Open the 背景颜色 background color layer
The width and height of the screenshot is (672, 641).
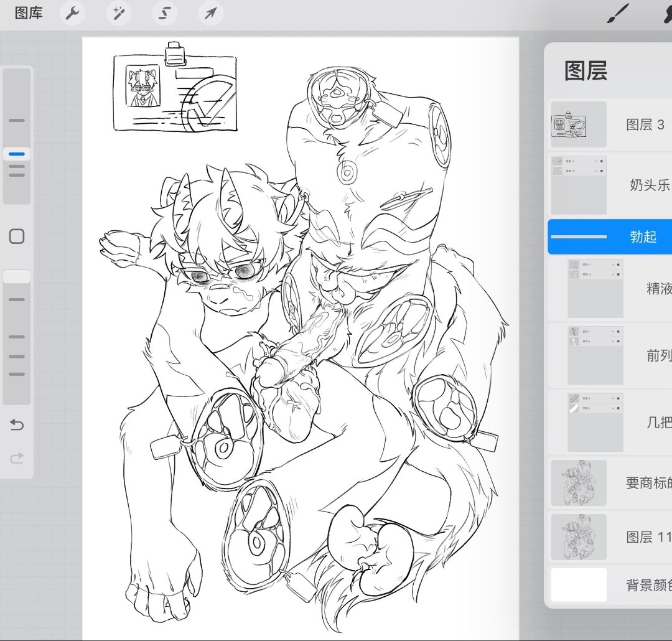click(x=610, y=585)
